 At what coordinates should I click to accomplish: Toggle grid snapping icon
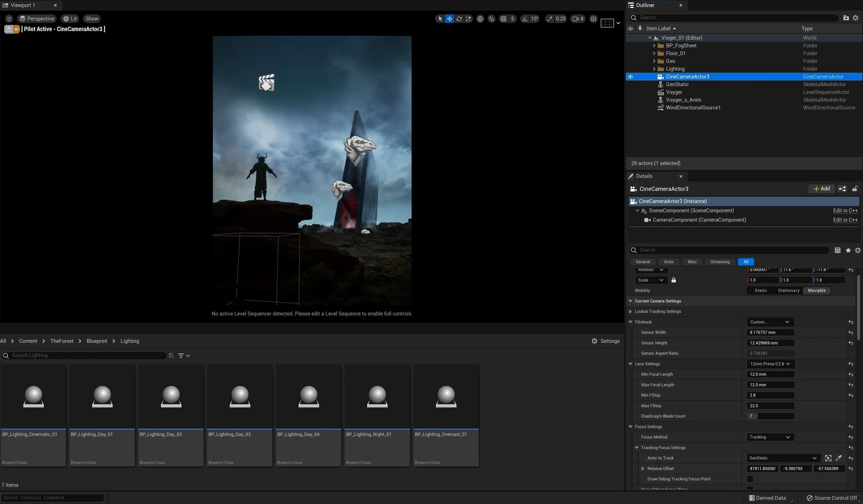(x=503, y=19)
